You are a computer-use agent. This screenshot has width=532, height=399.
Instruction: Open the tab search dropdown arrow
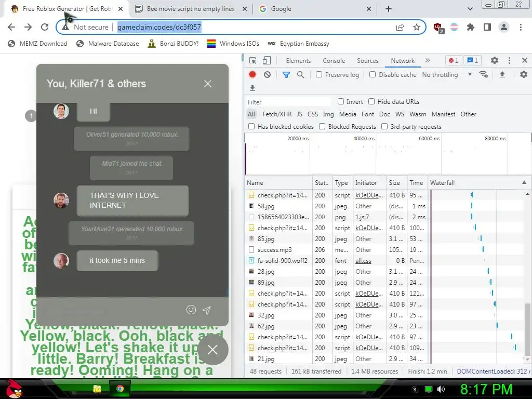(470, 9)
